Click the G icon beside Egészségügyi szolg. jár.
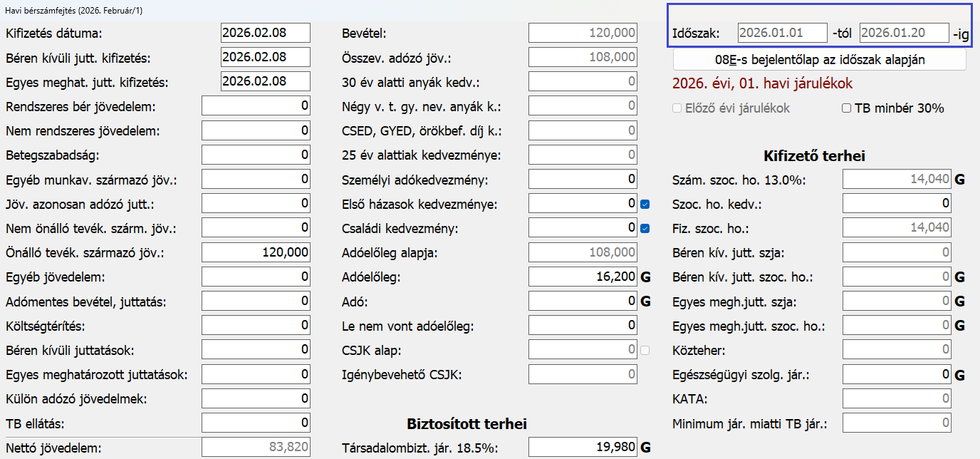 point(959,375)
